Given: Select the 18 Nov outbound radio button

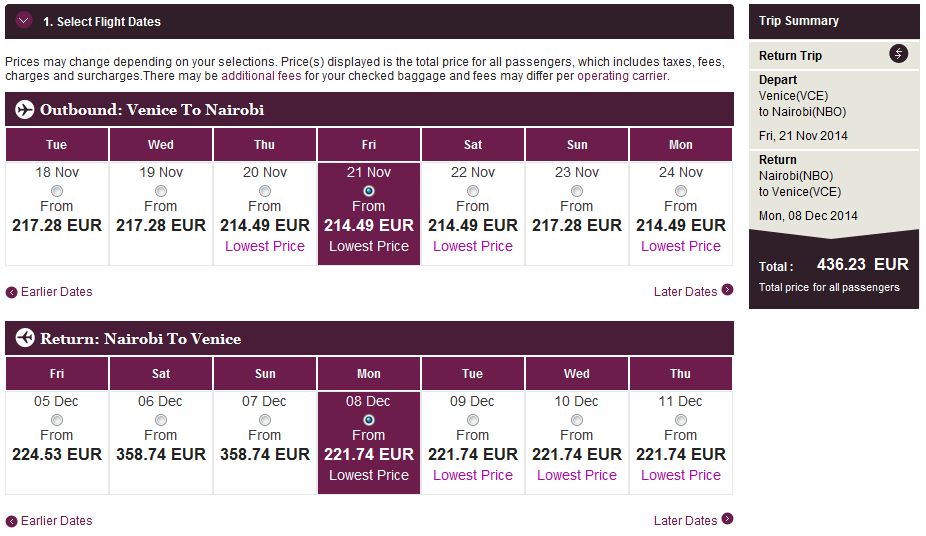Looking at the screenshot, I should coord(57,191).
